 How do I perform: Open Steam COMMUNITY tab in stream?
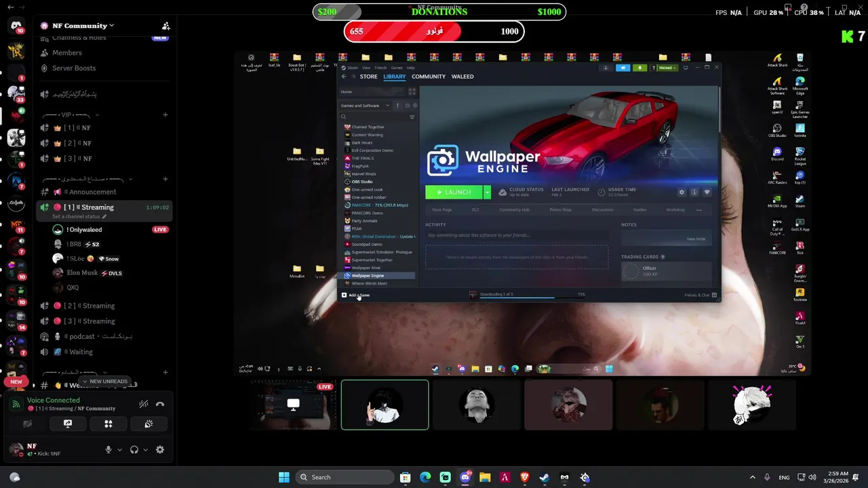coord(429,77)
